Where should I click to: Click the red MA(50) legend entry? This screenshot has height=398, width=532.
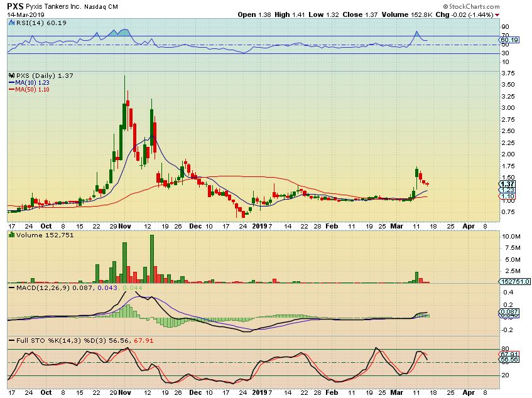(28, 90)
